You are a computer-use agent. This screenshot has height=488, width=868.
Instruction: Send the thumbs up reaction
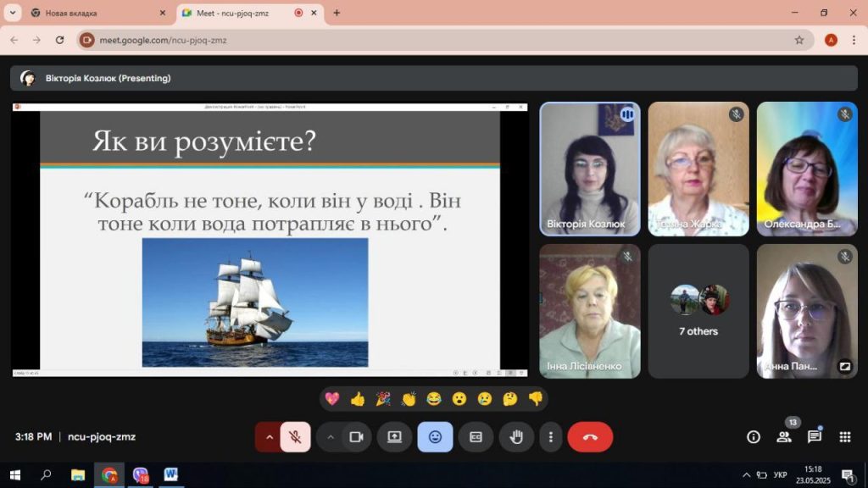coord(358,399)
